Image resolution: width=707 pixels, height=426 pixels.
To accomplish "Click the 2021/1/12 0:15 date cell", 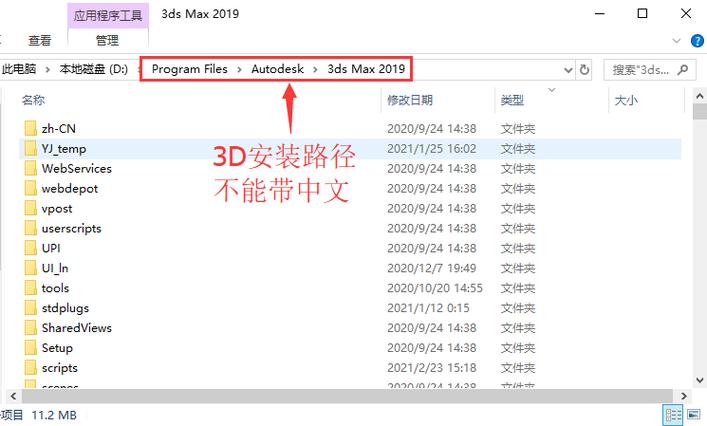I will (428, 308).
